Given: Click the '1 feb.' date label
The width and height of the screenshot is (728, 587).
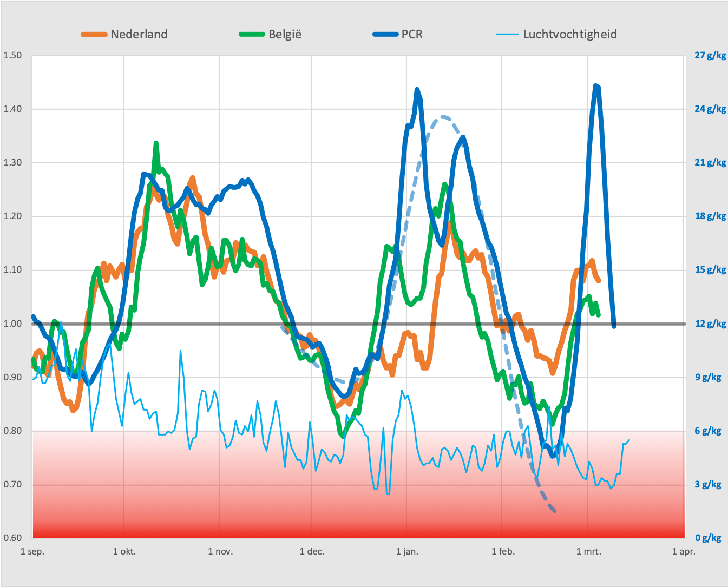Looking at the screenshot, I should 503,551.
